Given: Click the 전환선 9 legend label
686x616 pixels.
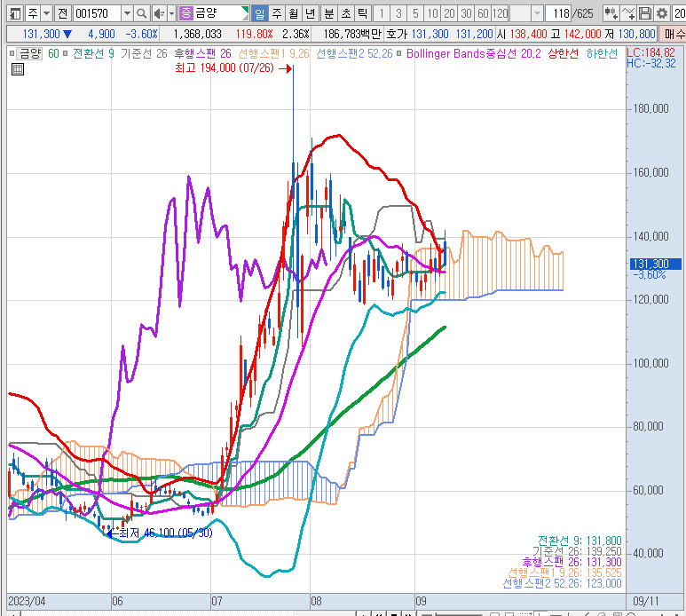Looking at the screenshot, I should [x=93, y=54].
